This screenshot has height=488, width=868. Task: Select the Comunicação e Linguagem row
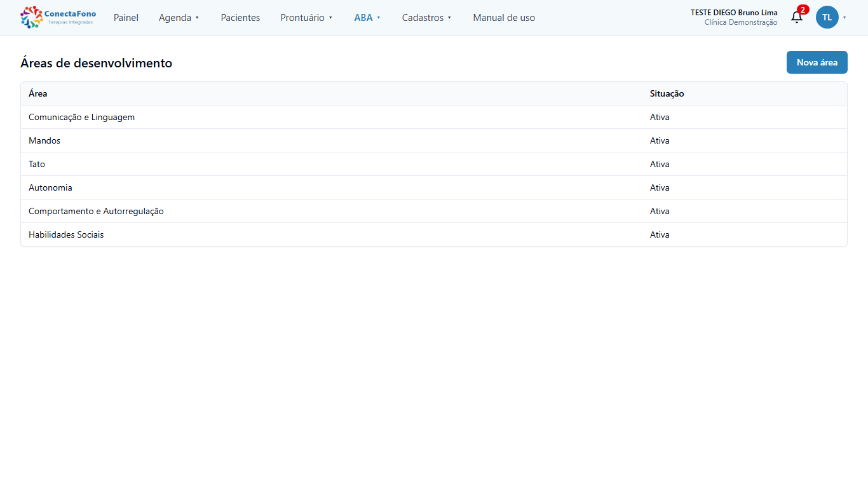tap(434, 117)
